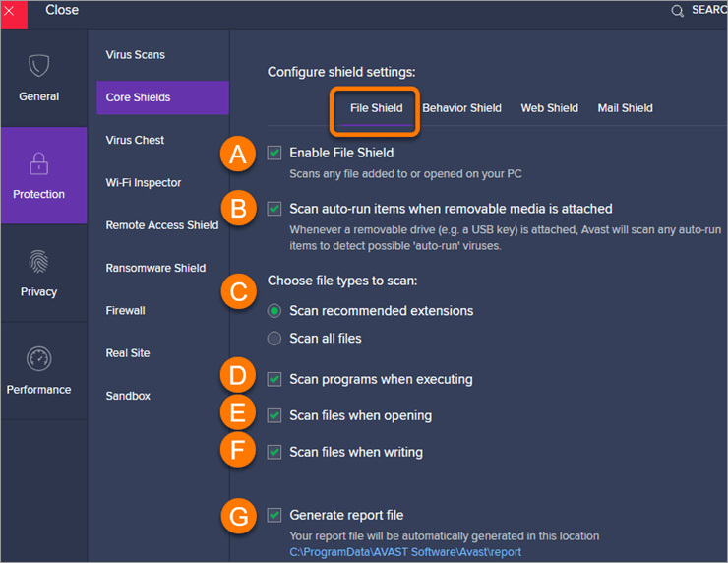Click the search magnifier icon
728x563 pixels.
(678, 11)
